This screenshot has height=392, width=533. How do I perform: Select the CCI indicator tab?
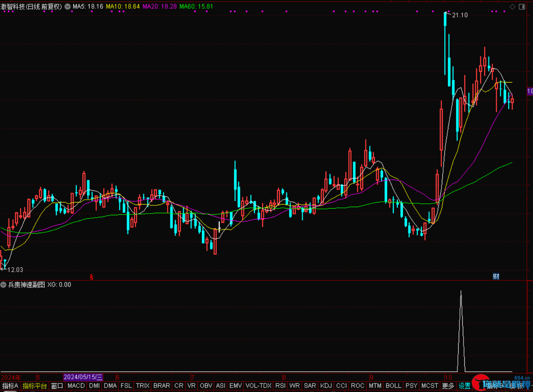tap(341, 385)
